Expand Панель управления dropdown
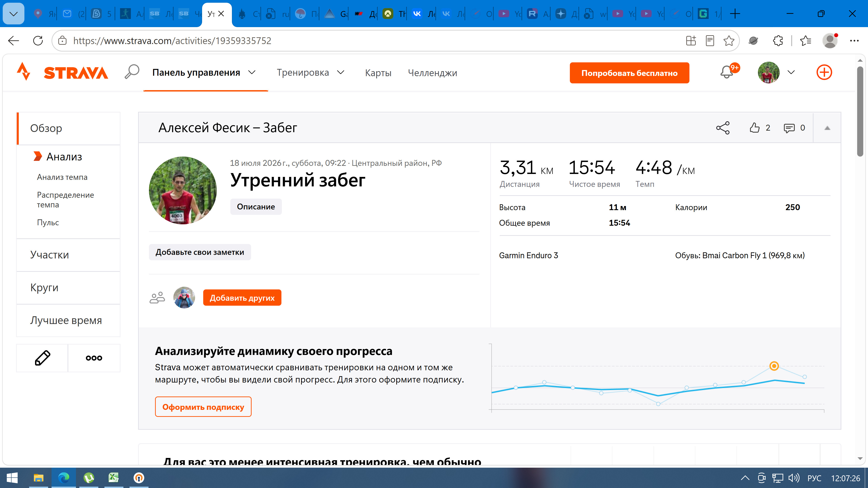The height and width of the screenshot is (488, 868). (x=252, y=72)
